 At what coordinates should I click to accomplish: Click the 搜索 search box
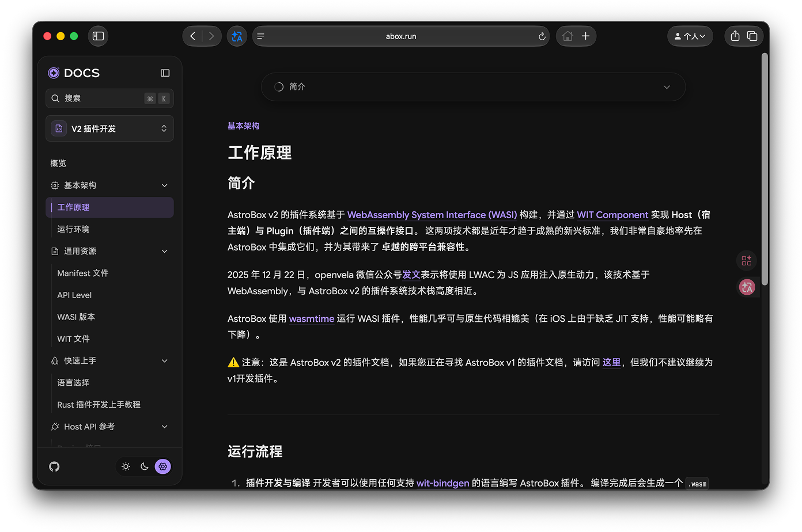coord(109,98)
